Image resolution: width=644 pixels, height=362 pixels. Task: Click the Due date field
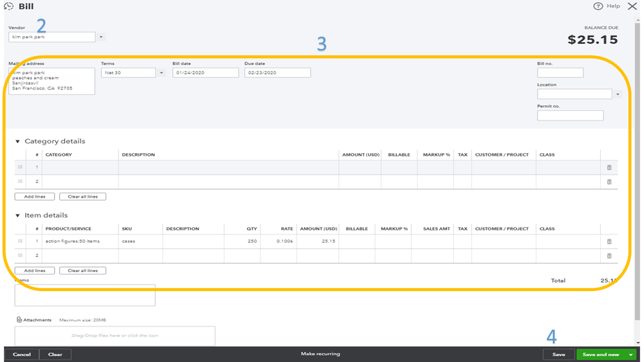coord(277,73)
